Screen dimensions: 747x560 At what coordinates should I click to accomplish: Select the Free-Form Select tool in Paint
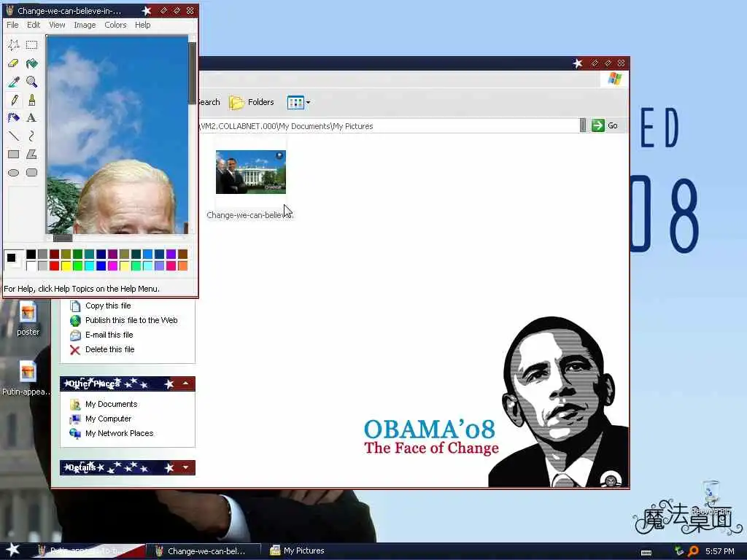13,45
